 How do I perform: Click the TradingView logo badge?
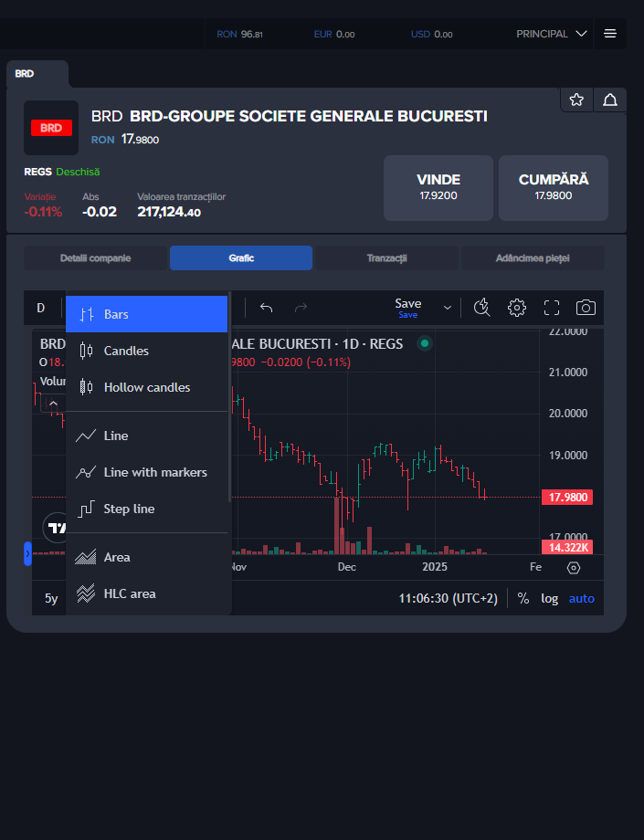[55, 529]
